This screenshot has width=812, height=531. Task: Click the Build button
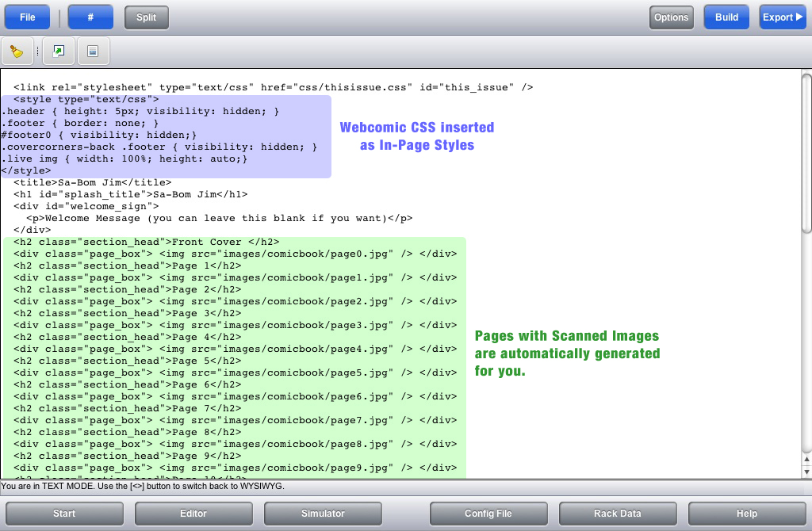tap(726, 17)
